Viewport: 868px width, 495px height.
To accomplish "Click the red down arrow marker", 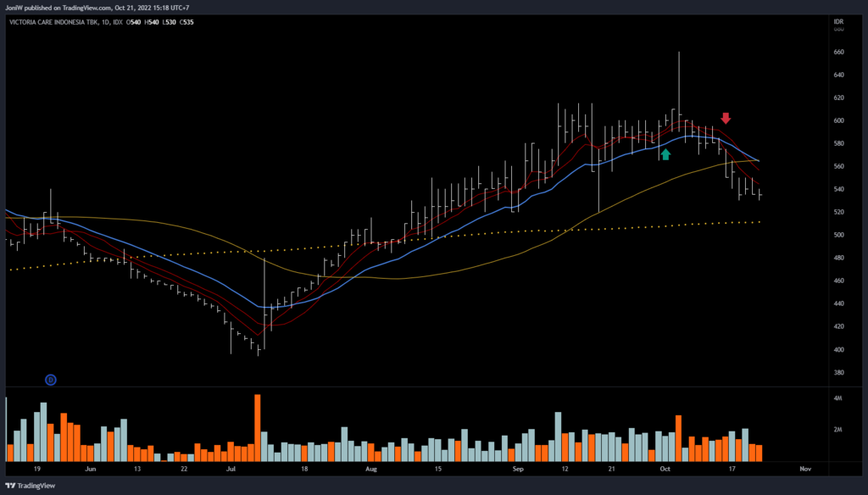I will 726,118.
